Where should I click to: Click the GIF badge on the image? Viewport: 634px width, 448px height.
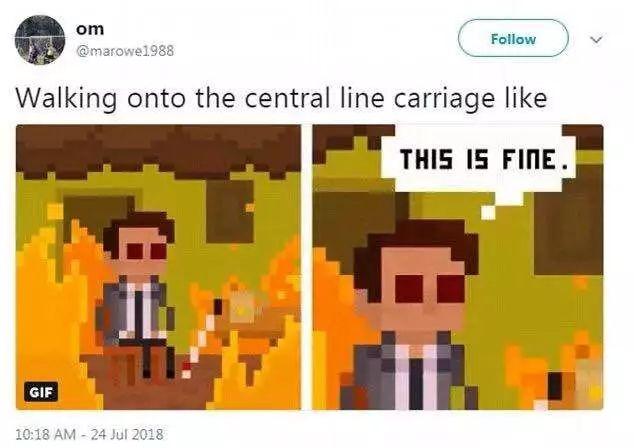click(x=41, y=392)
